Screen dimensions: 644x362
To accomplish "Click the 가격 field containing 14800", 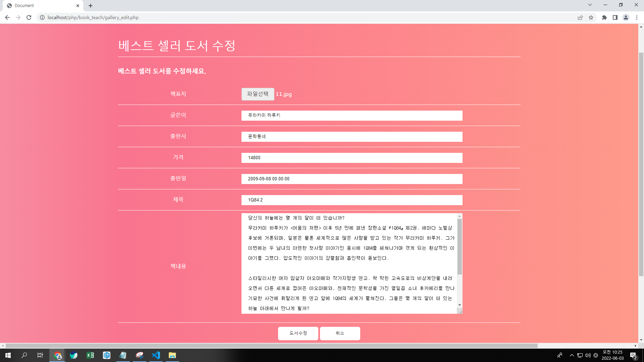I will (x=352, y=158).
